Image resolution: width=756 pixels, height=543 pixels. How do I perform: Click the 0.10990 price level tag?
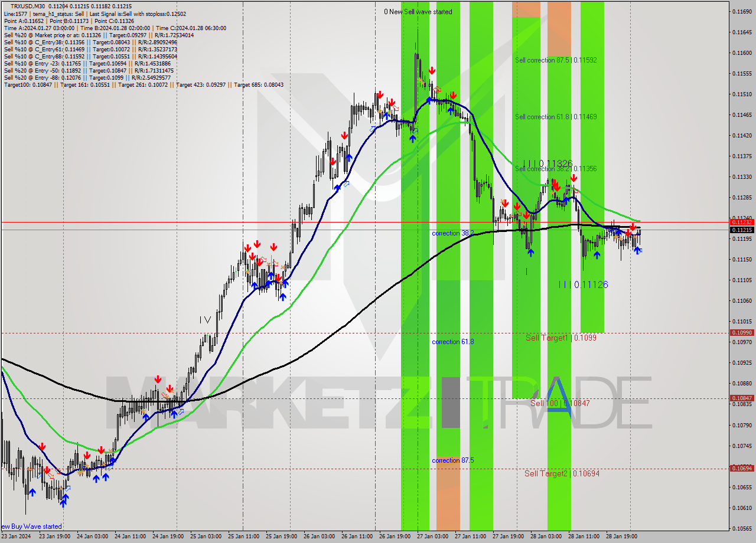tap(742, 333)
